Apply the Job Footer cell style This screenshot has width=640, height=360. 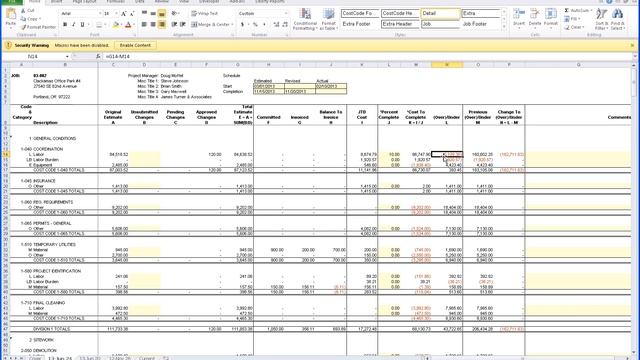click(x=480, y=24)
